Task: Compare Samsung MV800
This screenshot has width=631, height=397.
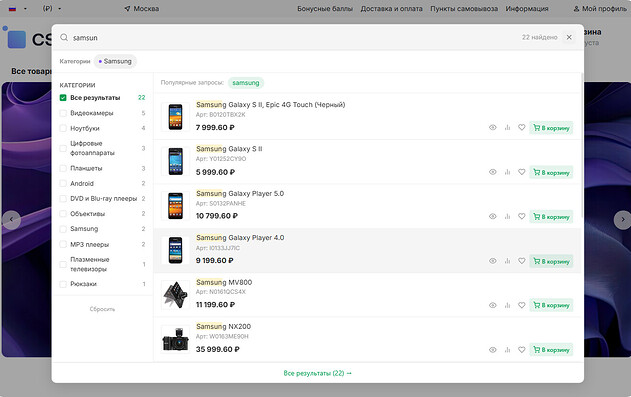Action: click(x=507, y=305)
